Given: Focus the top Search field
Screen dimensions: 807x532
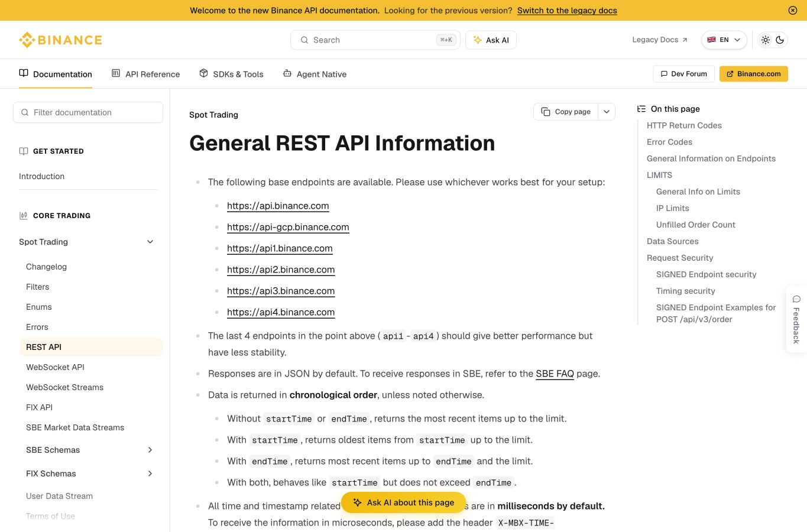Looking at the screenshot, I should point(375,40).
